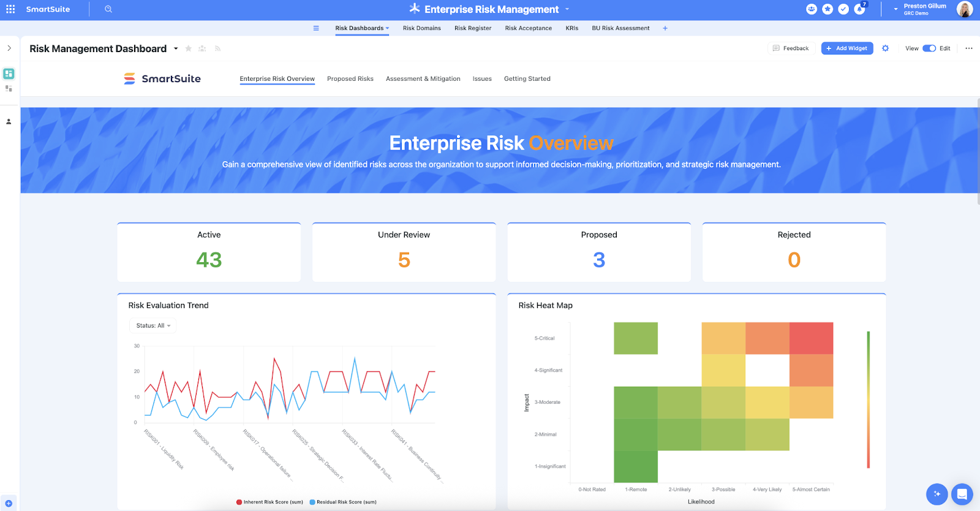Open the favorites star in header
This screenshot has height=511, width=980.
(x=827, y=9)
